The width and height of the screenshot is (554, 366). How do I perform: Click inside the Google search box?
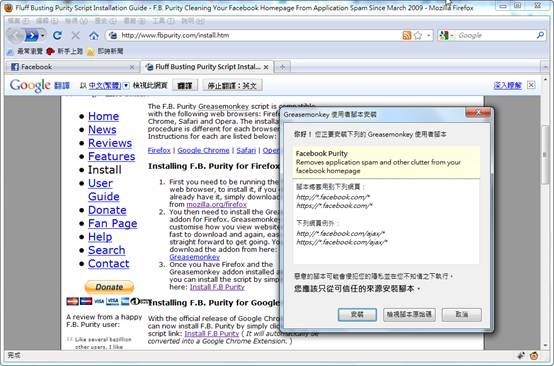(495, 35)
